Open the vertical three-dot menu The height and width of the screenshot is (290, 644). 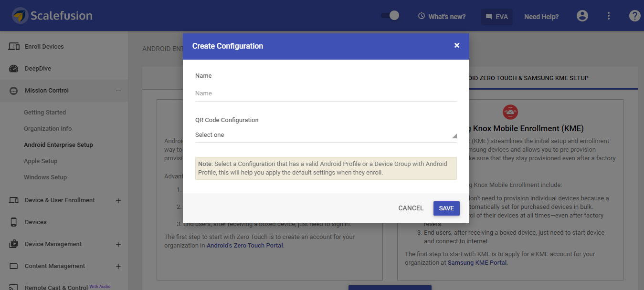tap(609, 16)
